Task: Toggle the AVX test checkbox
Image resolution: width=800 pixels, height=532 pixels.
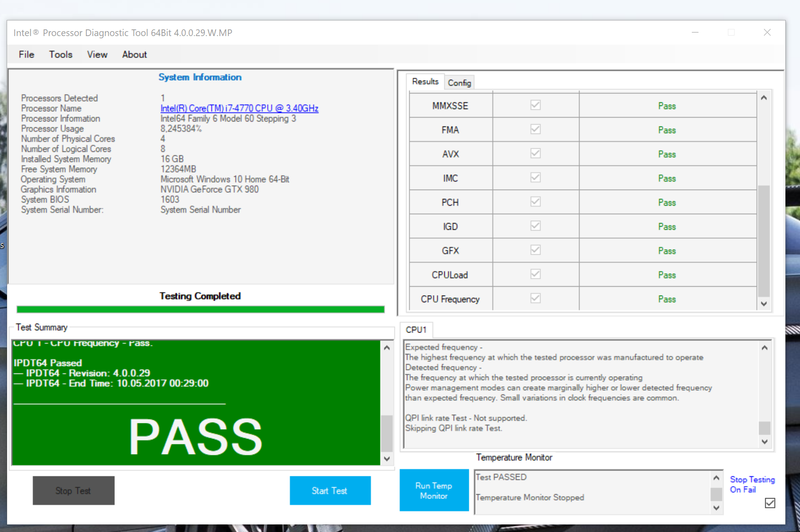Action: pos(536,153)
